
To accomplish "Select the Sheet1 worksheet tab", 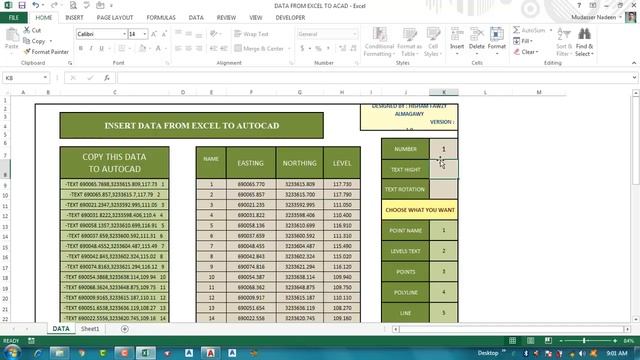I will coord(90,329).
